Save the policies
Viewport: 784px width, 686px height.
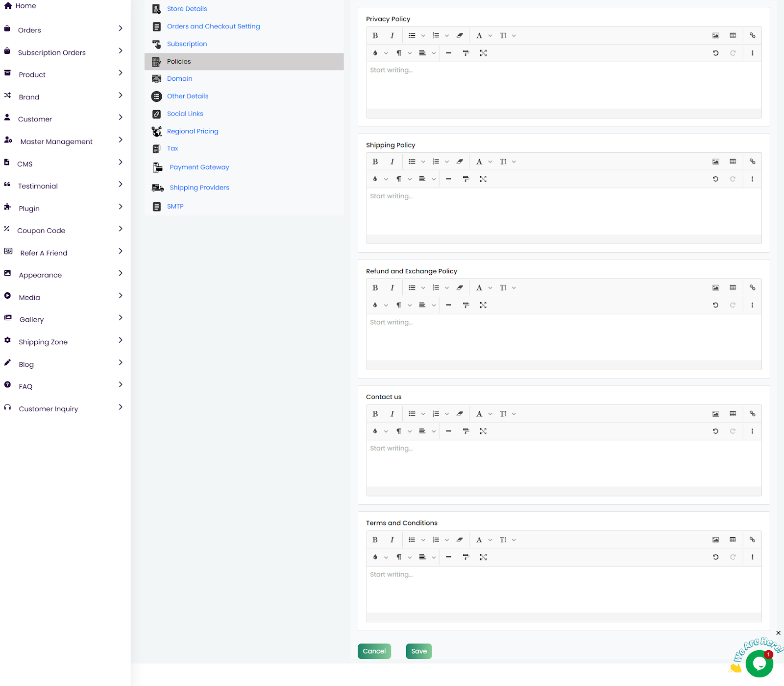[x=418, y=651]
